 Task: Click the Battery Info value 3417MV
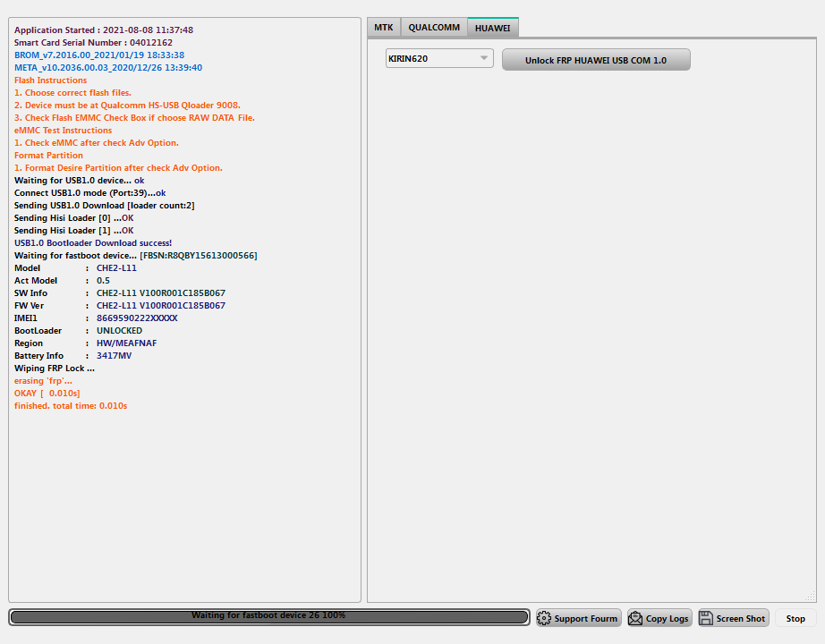115,356
